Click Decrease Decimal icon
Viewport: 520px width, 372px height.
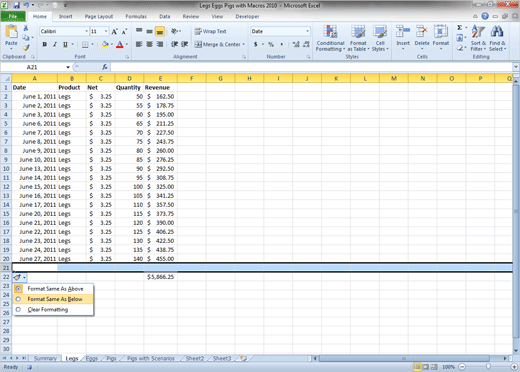[306, 44]
